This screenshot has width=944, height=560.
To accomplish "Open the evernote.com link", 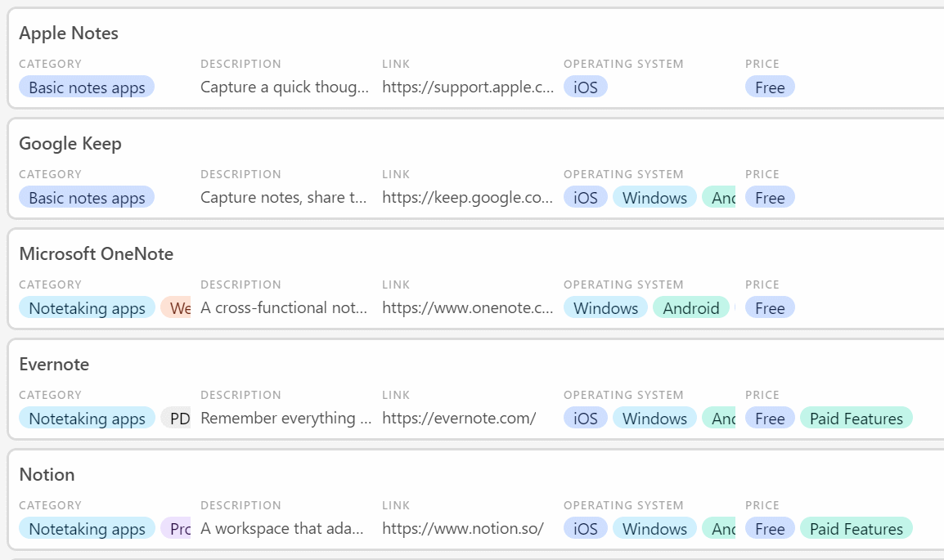I will point(459,419).
